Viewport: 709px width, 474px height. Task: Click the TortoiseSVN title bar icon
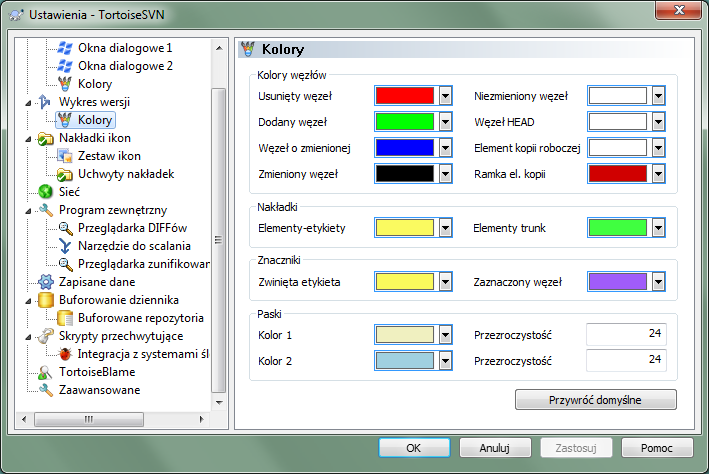(16, 15)
